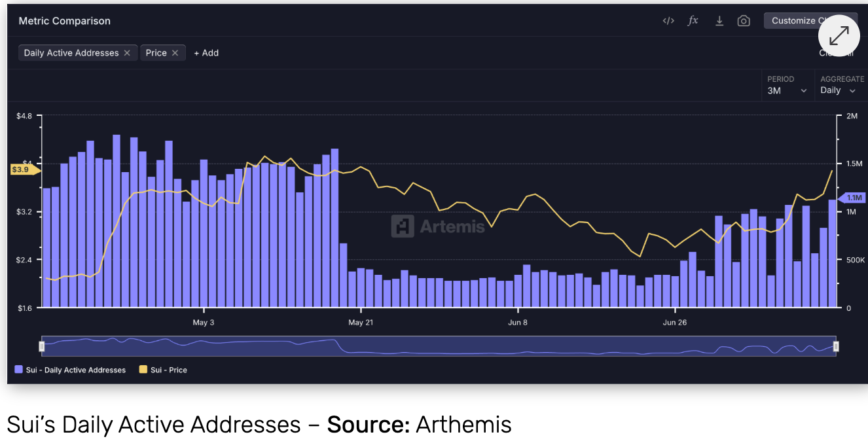Click the $3.9 price axis marker
Screen dimensions: 868x445
point(22,170)
